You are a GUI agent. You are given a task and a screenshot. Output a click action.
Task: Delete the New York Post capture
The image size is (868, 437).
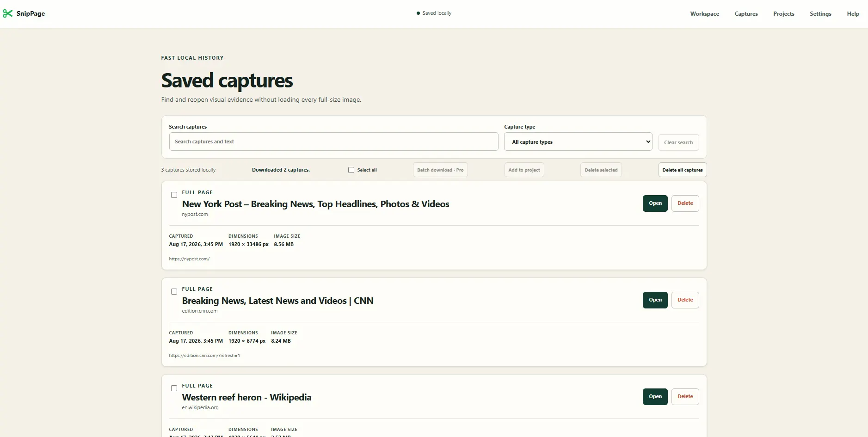point(685,203)
